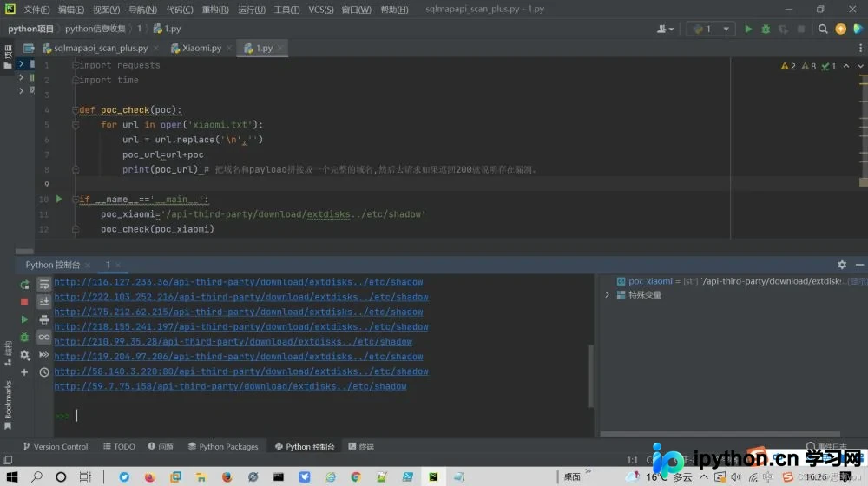The image size is (868, 486).
Task: Click the warnings count indicator showing 2
Action: click(788, 66)
